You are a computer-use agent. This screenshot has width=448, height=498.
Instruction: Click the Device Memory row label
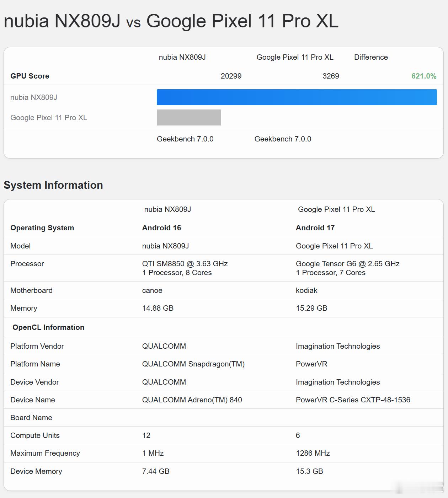[x=36, y=471]
